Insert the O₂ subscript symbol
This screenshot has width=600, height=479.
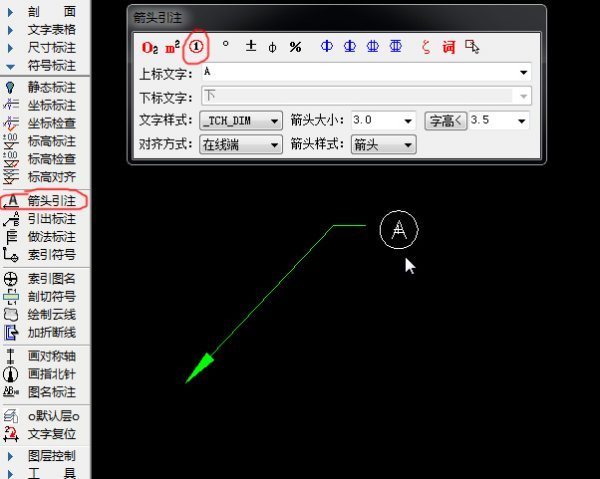pyautogui.click(x=150, y=47)
